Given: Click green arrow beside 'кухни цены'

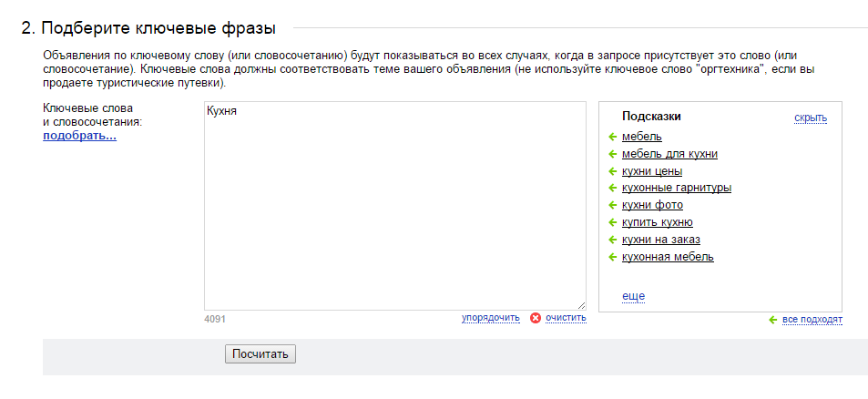Looking at the screenshot, I should [x=613, y=171].
